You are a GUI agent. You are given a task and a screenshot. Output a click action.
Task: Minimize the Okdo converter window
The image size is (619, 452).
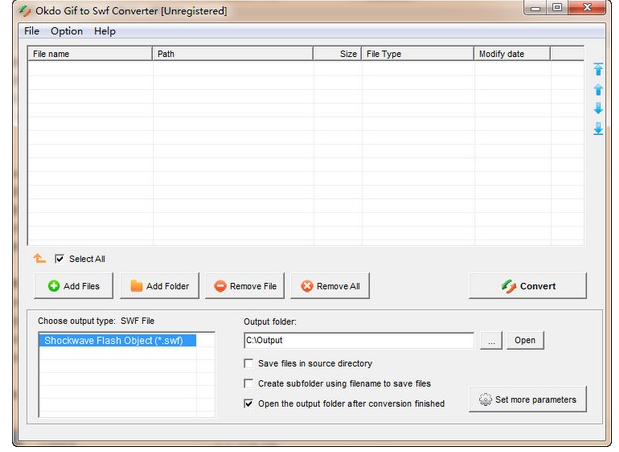click(x=535, y=8)
